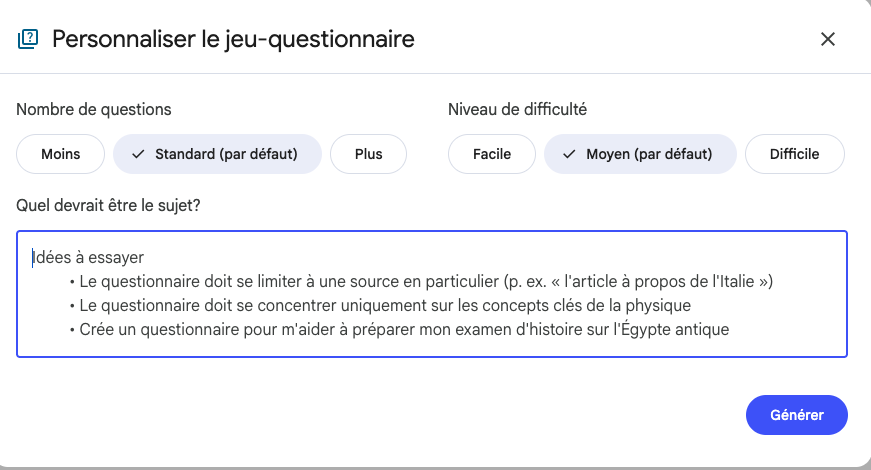Click the checkmark icon in the Standard chip
Viewport: 871px width, 470px height.
click(138, 154)
